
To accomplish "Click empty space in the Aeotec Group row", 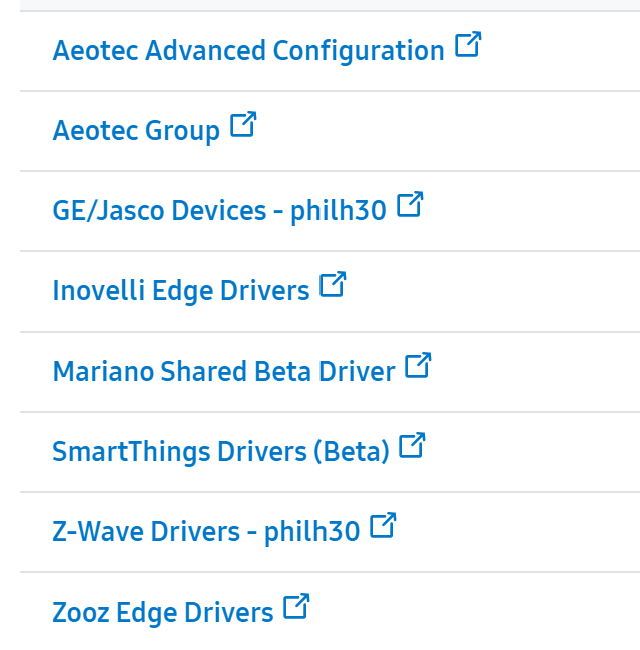I will pyautogui.click(x=480, y=131).
